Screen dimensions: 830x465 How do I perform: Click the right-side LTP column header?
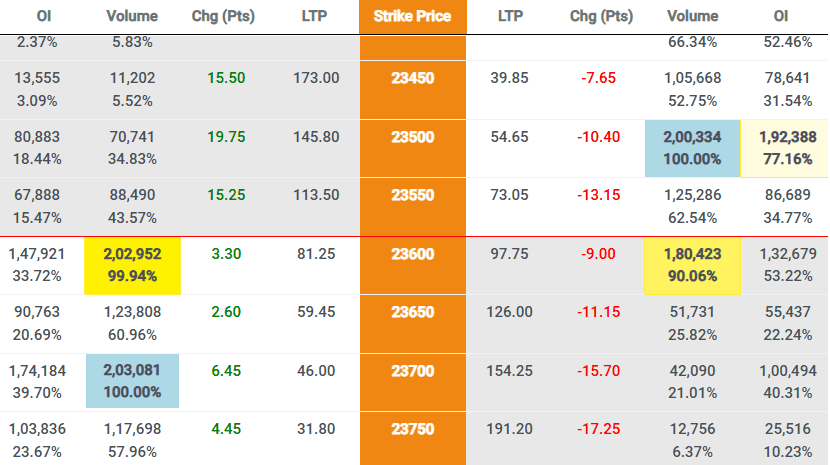510,16
